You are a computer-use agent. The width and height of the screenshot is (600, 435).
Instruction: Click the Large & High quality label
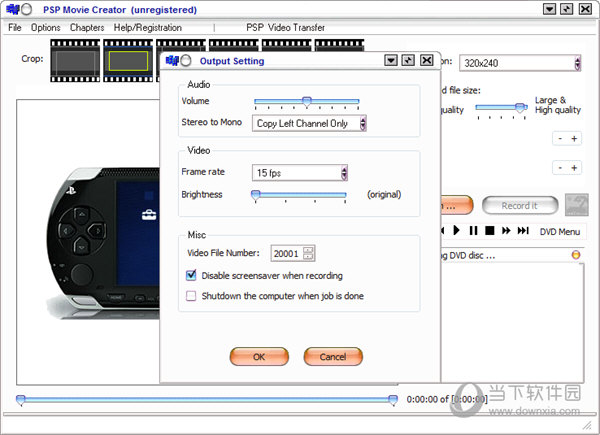click(x=558, y=105)
